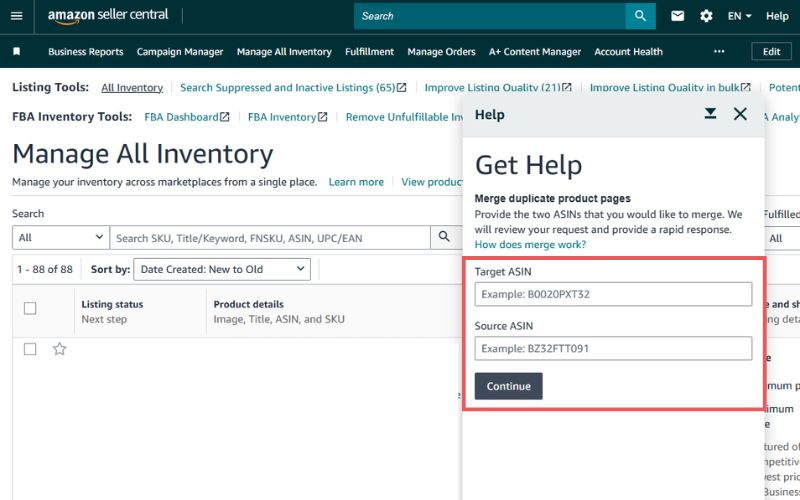Viewport: 800px width, 500px height.
Task: Open the messages envelope icon
Action: (677, 16)
